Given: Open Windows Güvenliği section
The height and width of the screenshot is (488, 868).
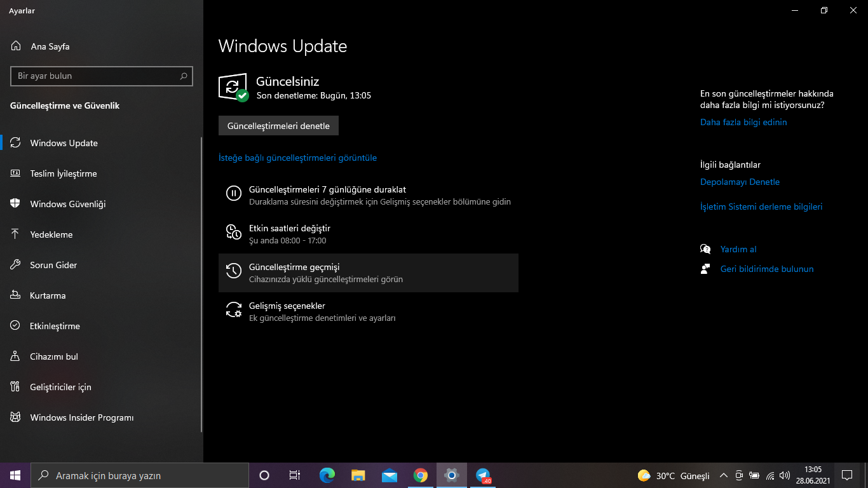Looking at the screenshot, I should 102,204.
